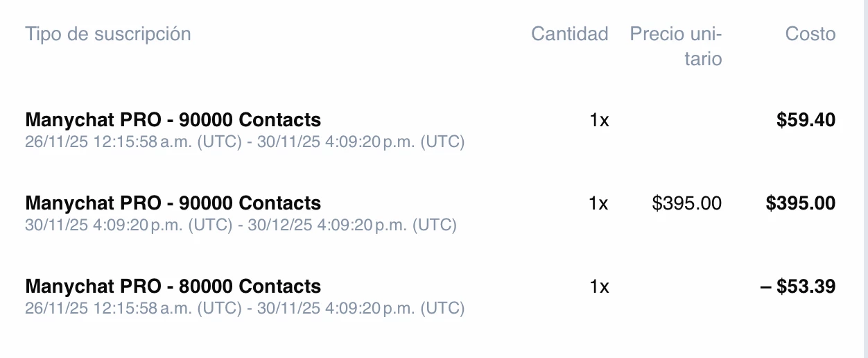The width and height of the screenshot is (868, 358).
Task: Click the $59.40 cost amount
Action: point(806,120)
